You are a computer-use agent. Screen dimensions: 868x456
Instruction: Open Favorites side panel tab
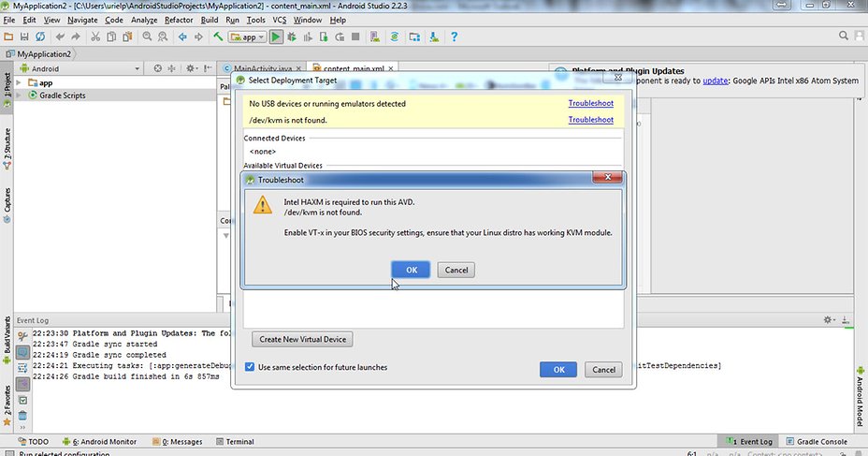point(7,405)
